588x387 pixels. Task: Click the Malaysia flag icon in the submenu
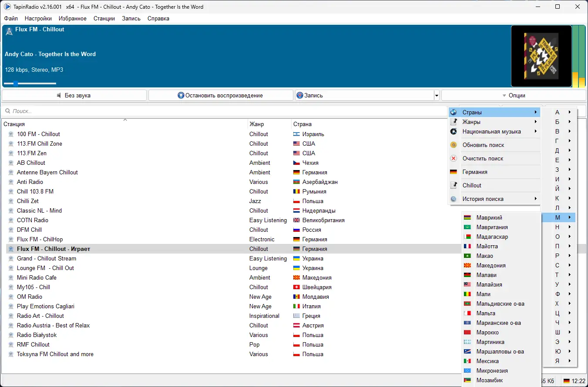pos(467,284)
